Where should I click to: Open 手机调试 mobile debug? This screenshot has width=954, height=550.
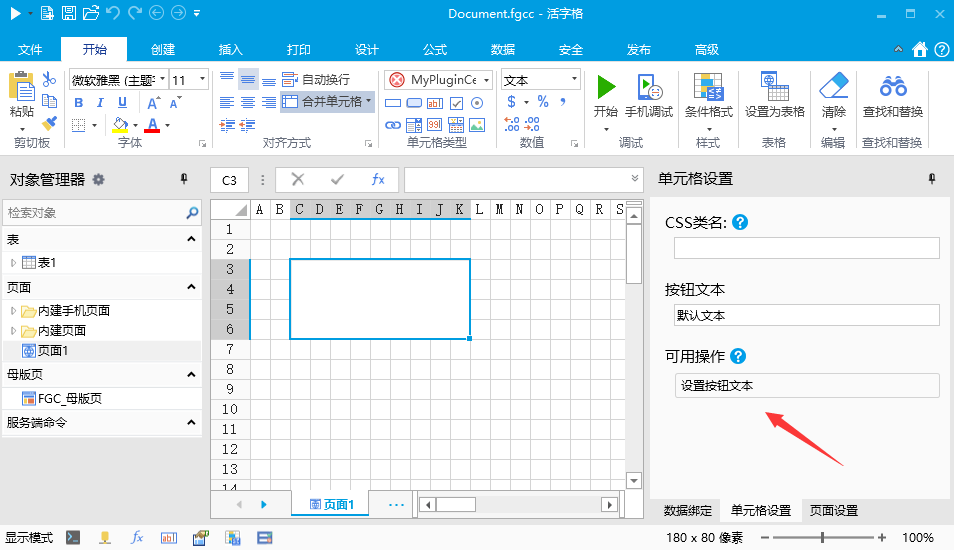(x=649, y=96)
